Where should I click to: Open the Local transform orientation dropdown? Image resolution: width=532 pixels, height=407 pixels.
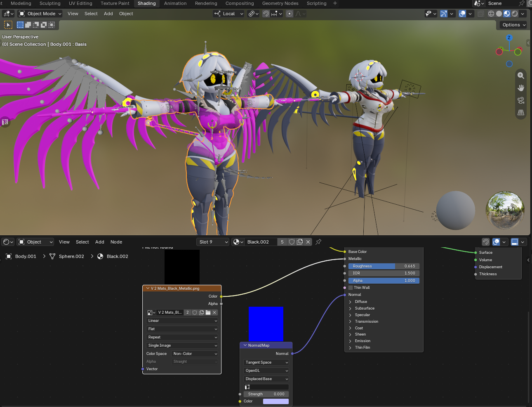coord(229,14)
